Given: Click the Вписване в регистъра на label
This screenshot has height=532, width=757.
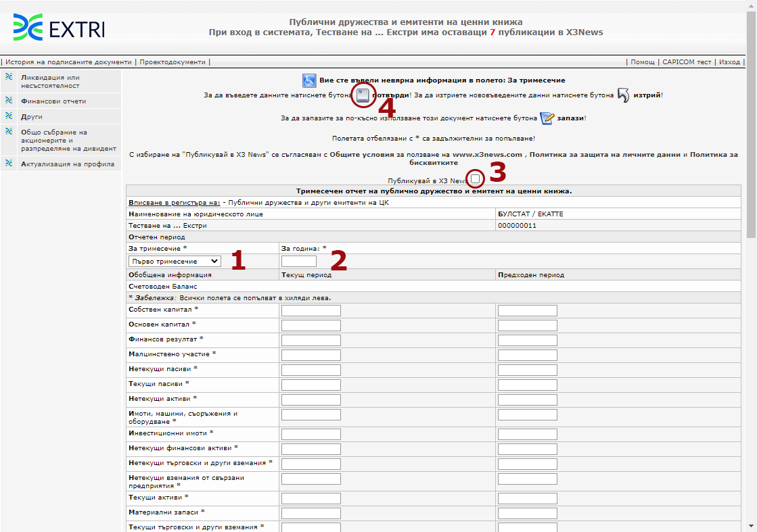Looking at the screenshot, I should (x=175, y=203).
